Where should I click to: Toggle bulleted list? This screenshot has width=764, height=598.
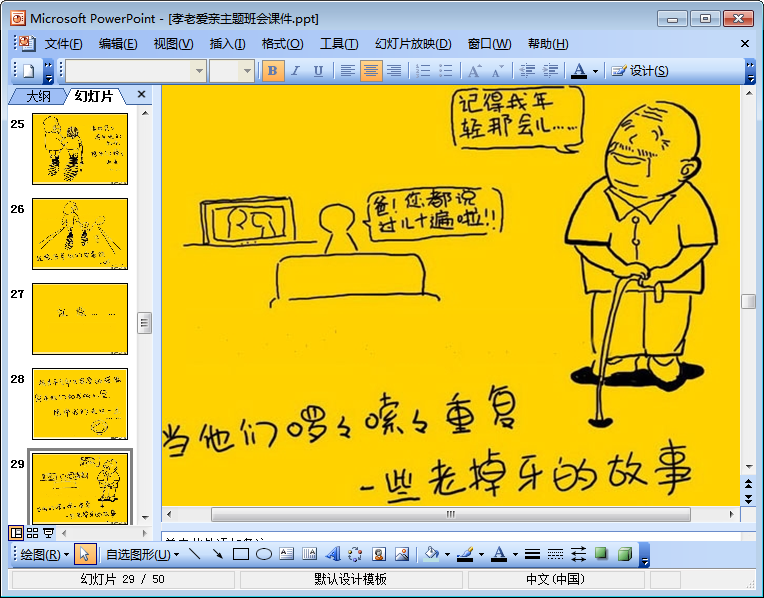pyautogui.click(x=446, y=71)
